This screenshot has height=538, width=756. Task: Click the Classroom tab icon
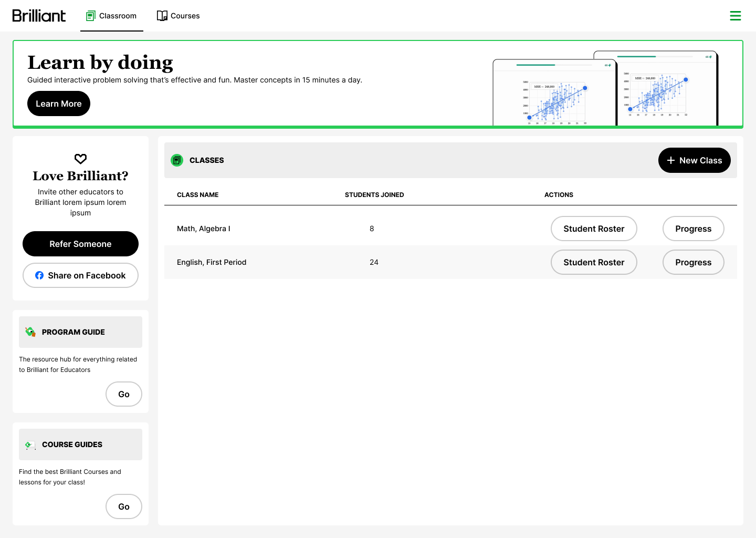[x=91, y=16]
